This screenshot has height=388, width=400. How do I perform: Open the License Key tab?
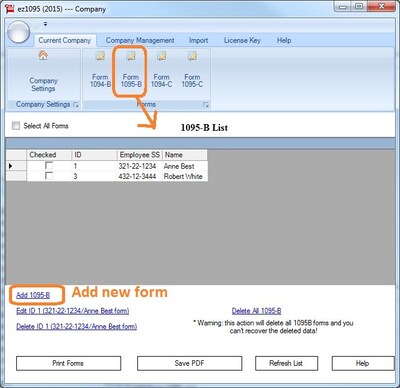point(242,40)
